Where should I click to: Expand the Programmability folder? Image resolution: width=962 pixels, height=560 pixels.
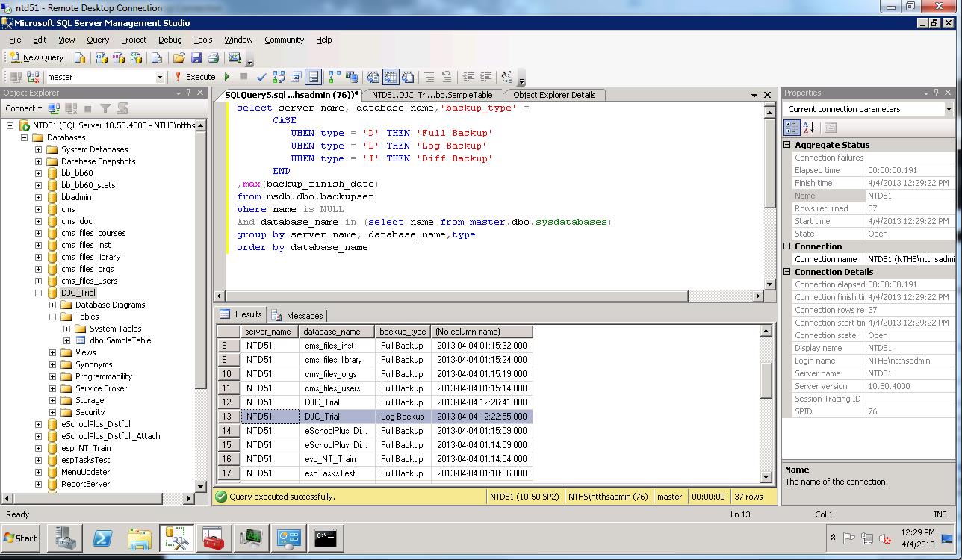tap(53, 376)
